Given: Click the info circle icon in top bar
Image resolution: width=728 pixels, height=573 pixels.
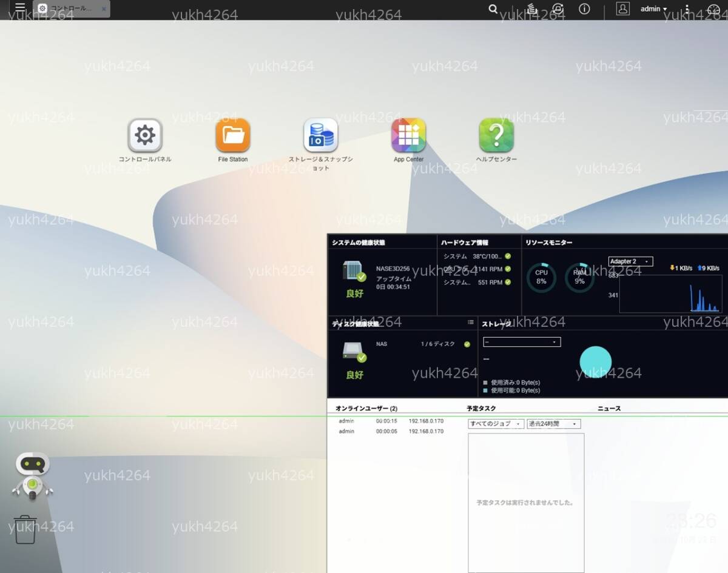Looking at the screenshot, I should tap(584, 9).
